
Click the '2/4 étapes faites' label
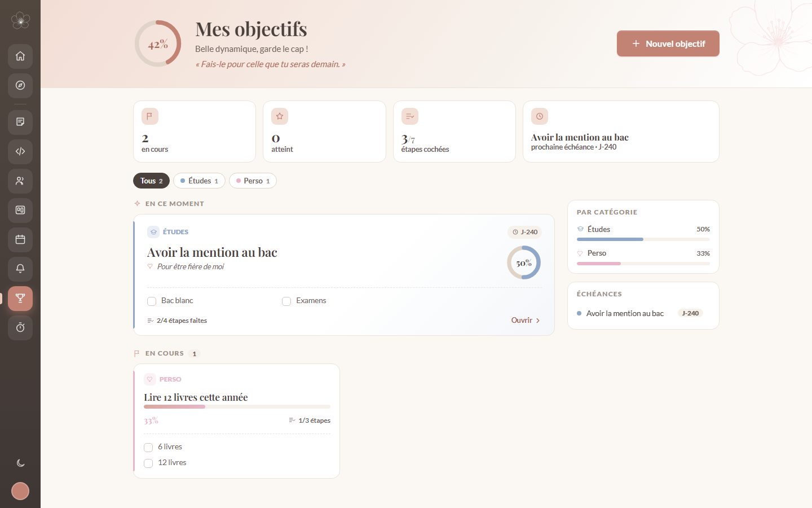[x=177, y=321]
